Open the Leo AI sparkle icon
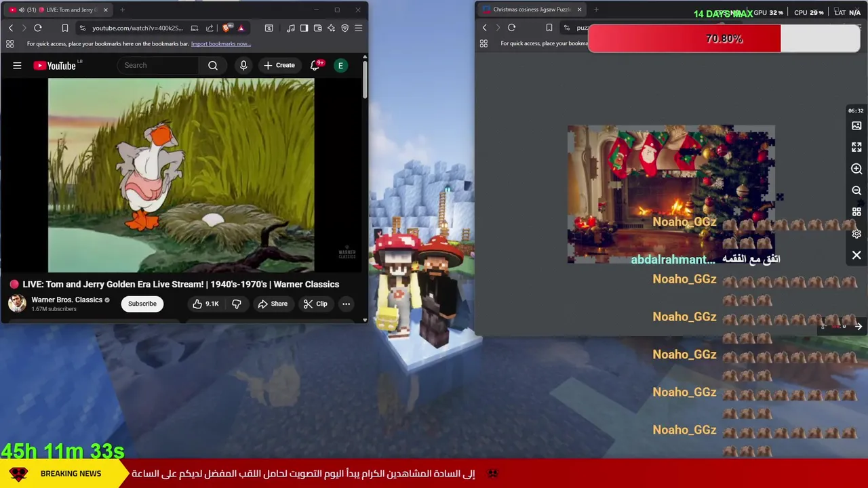This screenshot has width=868, height=488. [331, 28]
